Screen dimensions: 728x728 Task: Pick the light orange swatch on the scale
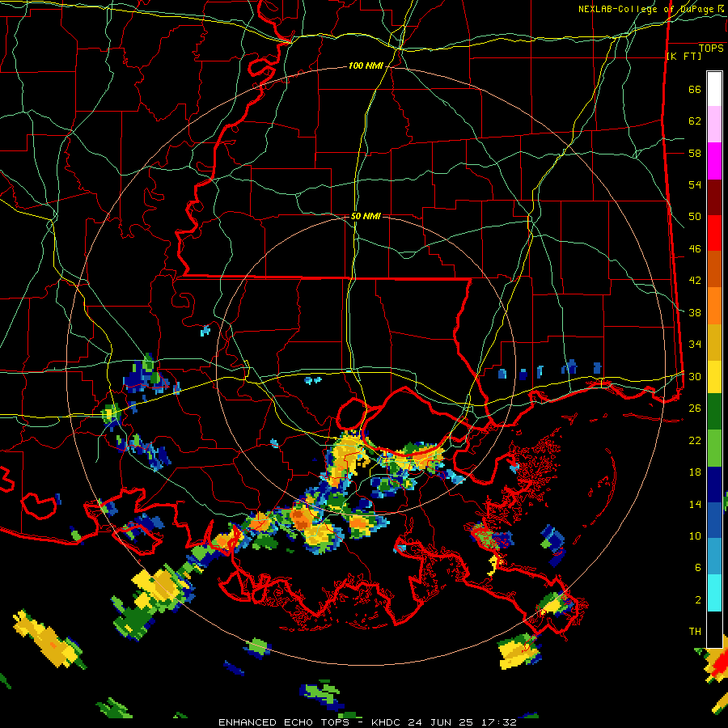click(x=714, y=306)
